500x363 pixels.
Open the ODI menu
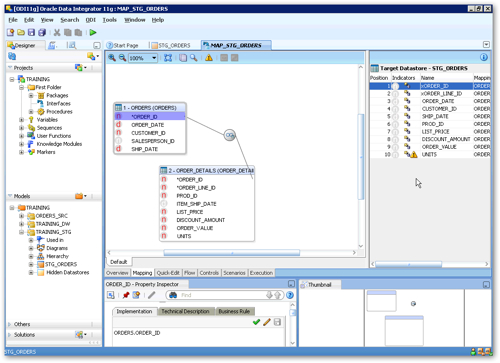[90, 20]
